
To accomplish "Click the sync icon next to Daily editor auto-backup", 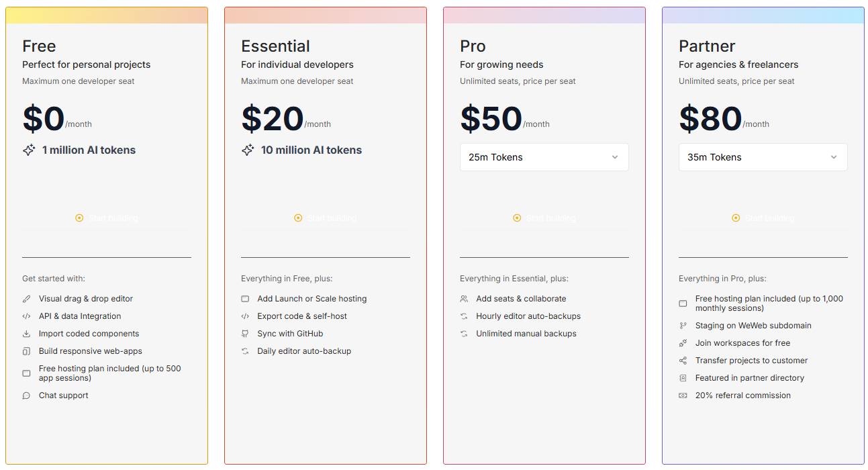I will (x=245, y=350).
